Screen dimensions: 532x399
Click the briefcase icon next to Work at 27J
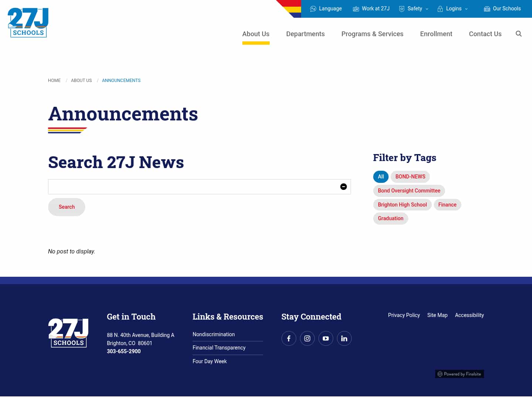coord(356,8)
